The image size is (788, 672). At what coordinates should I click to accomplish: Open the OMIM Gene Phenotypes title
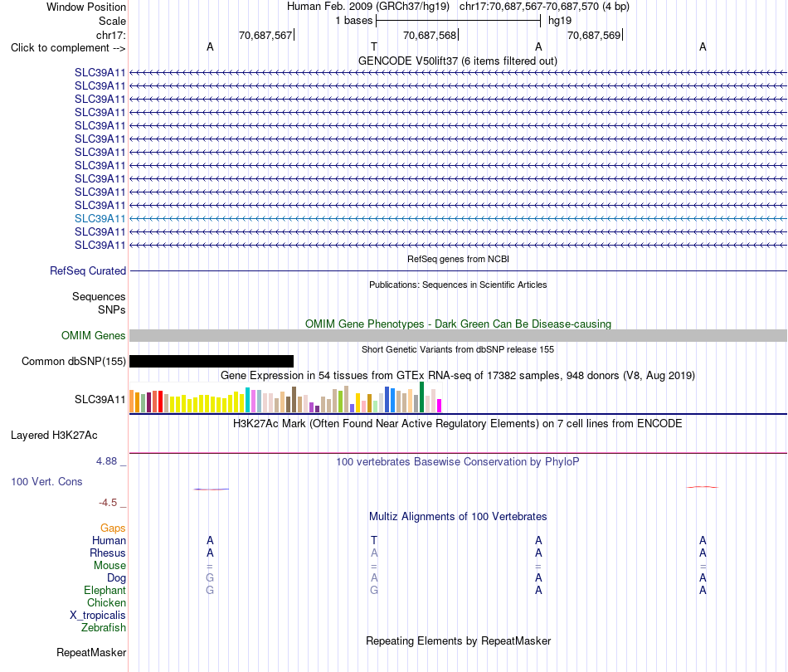click(x=458, y=324)
